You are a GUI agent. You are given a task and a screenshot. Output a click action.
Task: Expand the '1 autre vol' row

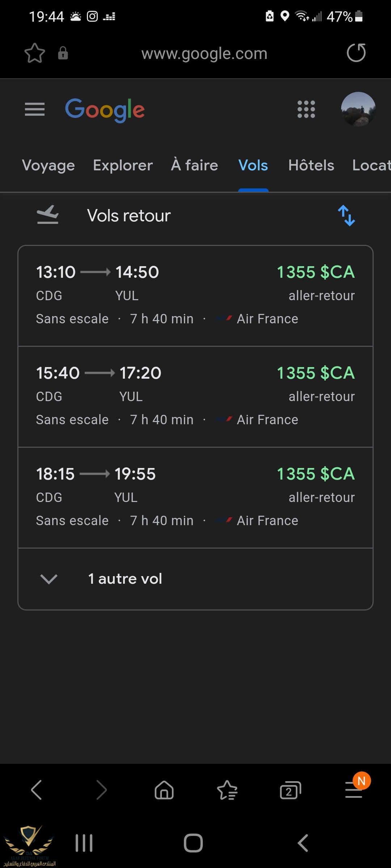pyautogui.click(x=195, y=579)
